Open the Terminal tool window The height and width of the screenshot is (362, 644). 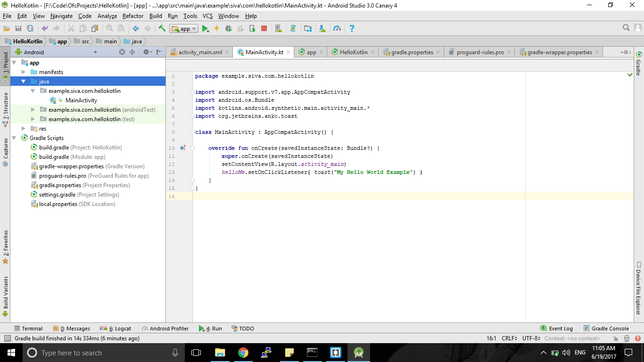[x=28, y=329]
